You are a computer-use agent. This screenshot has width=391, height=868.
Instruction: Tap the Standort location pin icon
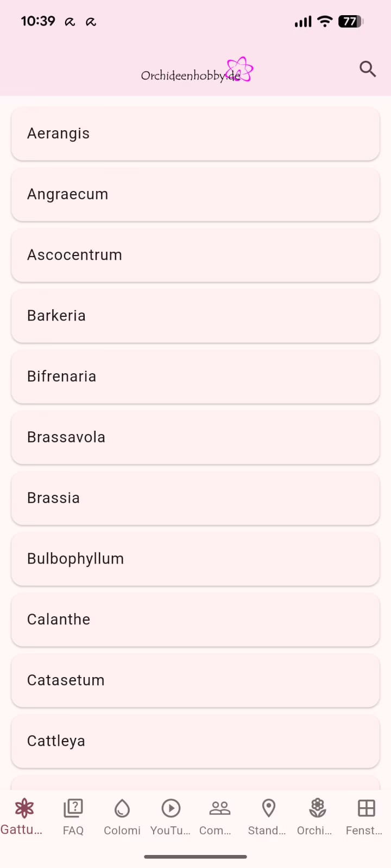[269, 808]
